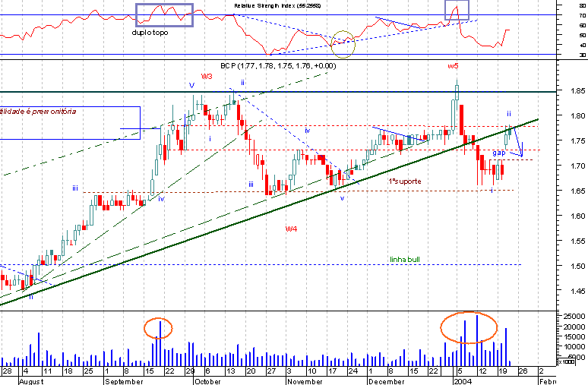Click the 1.45 price axis label
The width and height of the screenshot is (588, 385).
click(578, 291)
